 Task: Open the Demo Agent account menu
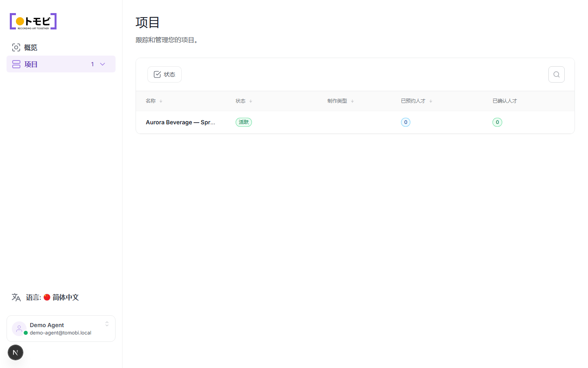coord(61,328)
